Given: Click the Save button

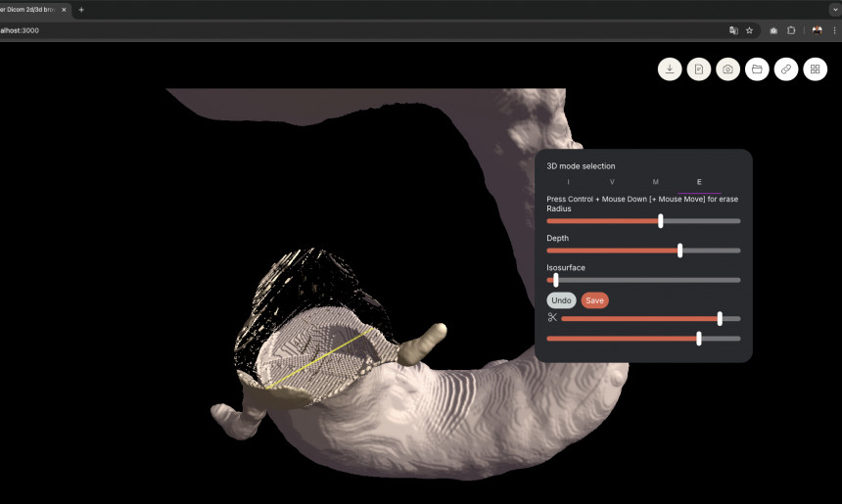Looking at the screenshot, I should 594,300.
